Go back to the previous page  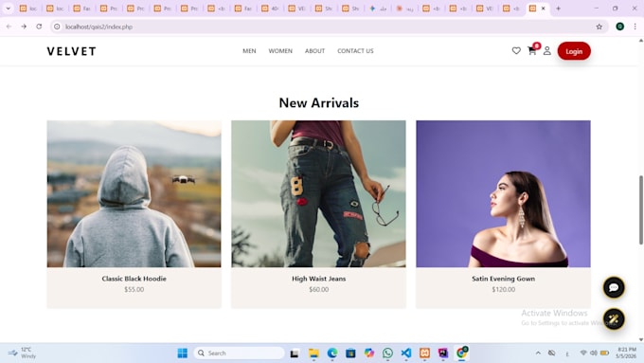(9, 27)
